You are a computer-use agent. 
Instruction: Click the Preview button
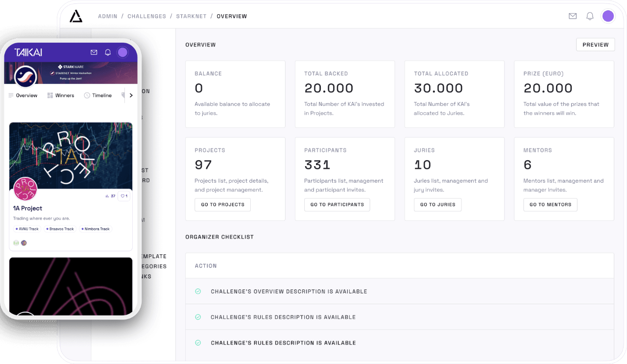click(x=595, y=45)
